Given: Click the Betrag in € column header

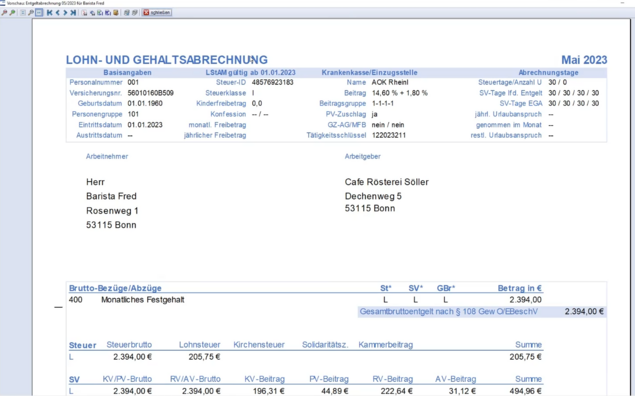Looking at the screenshot, I should coord(520,288).
